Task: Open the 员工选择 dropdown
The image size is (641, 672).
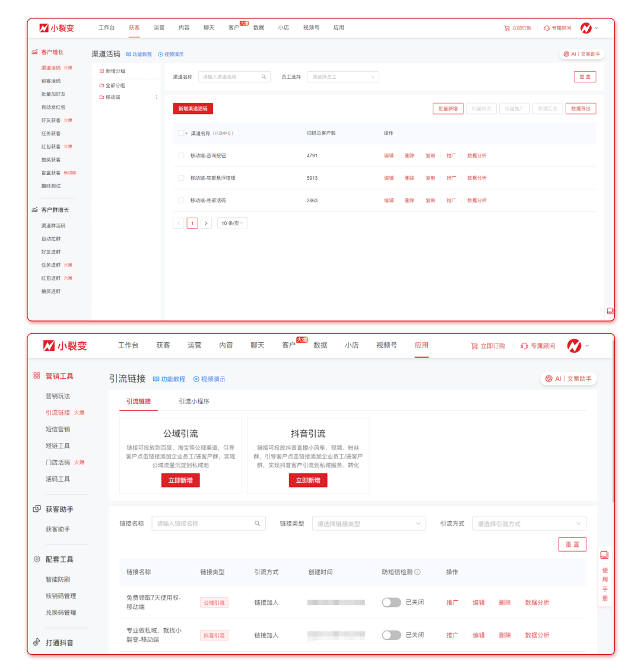Action: 342,77
